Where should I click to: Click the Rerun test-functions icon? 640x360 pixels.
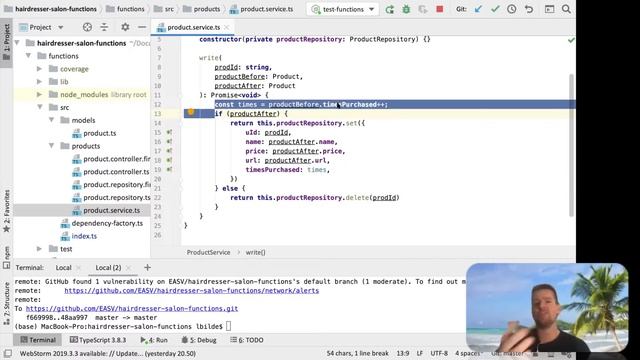coord(390,9)
